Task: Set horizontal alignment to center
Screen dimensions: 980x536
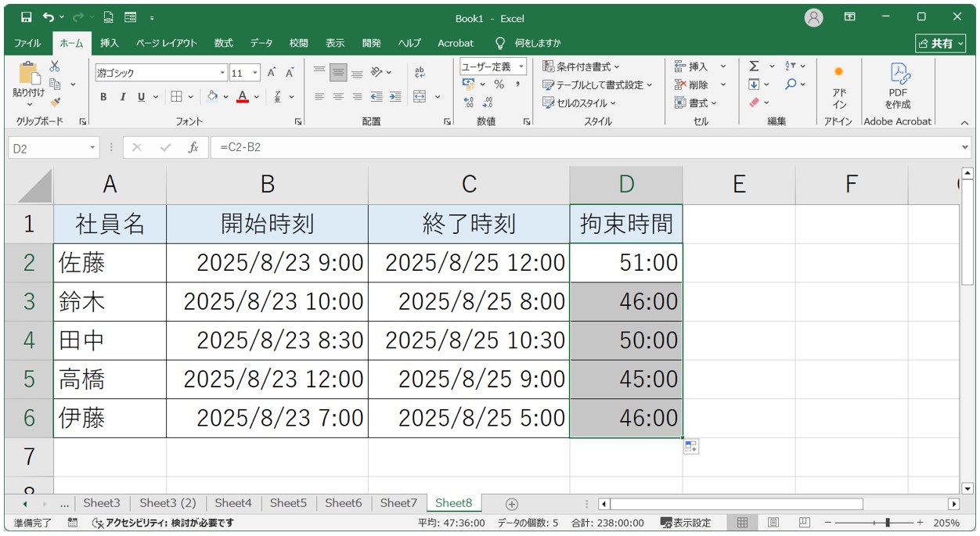Action: pos(338,97)
